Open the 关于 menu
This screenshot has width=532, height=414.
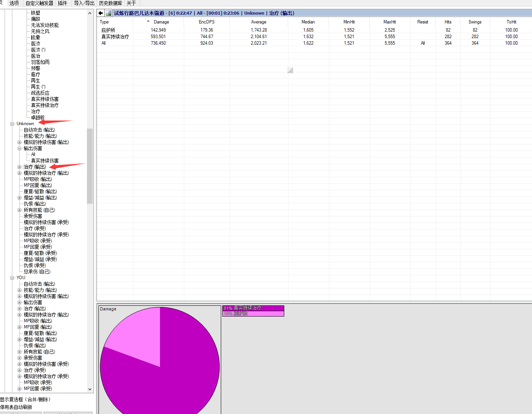[x=131, y=3]
